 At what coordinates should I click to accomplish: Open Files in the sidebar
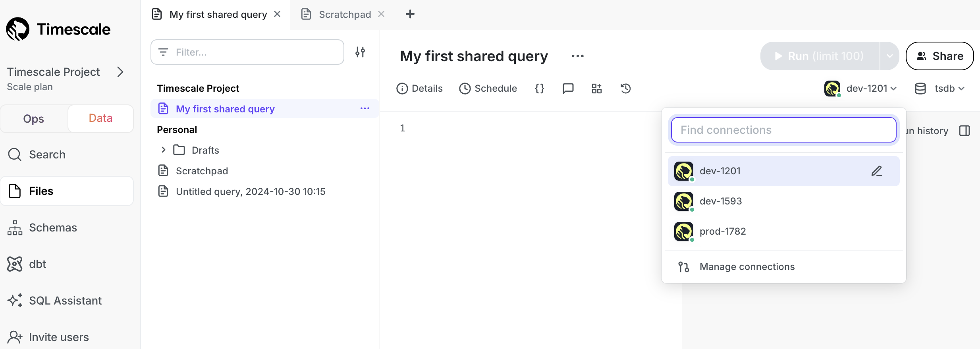coord(67,191)
